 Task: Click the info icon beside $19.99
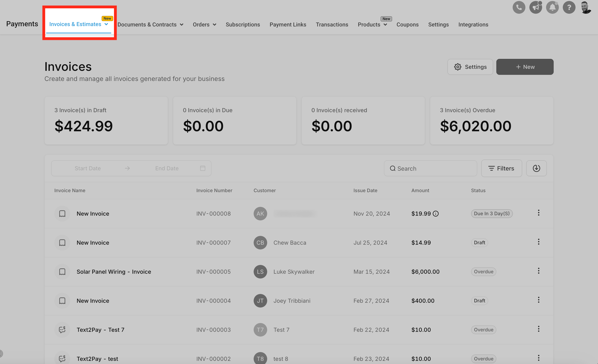[436, 214]
